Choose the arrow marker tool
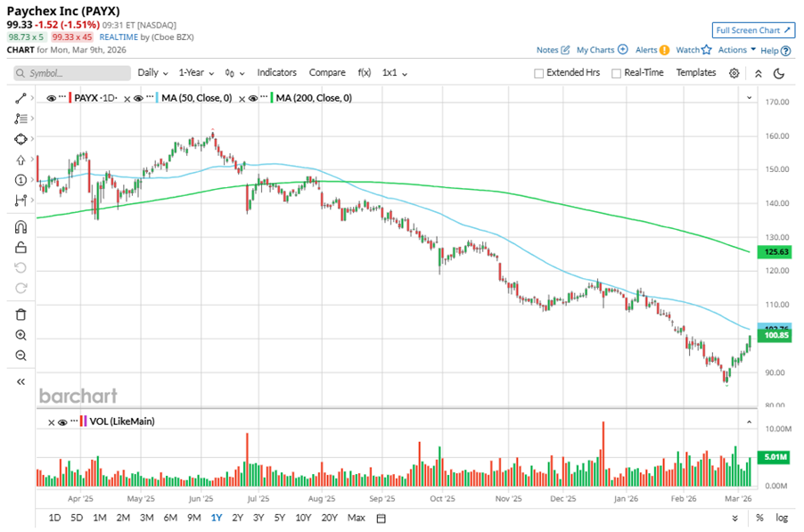 21,160
